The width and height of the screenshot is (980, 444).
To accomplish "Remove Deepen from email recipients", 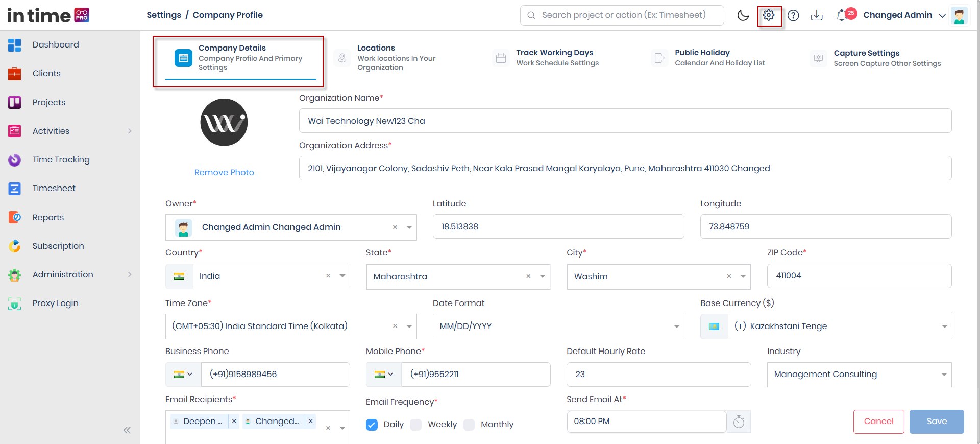I will tap(234, 422).
